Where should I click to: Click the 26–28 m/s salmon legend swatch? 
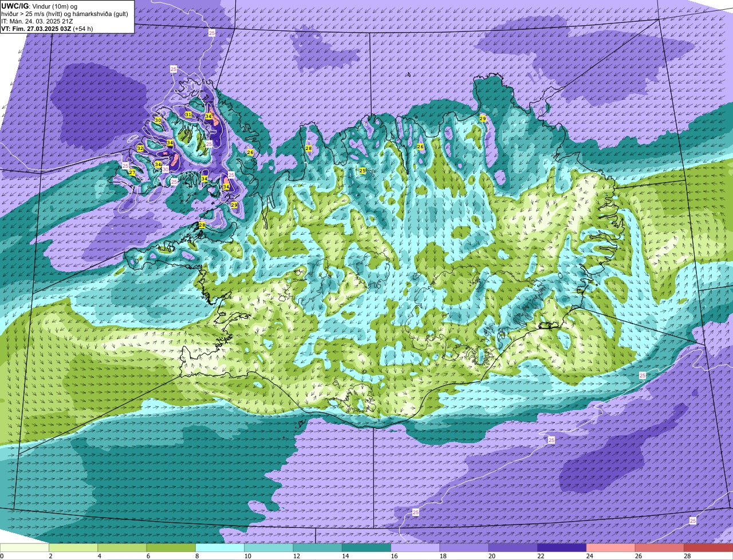(x=660, y=547)
